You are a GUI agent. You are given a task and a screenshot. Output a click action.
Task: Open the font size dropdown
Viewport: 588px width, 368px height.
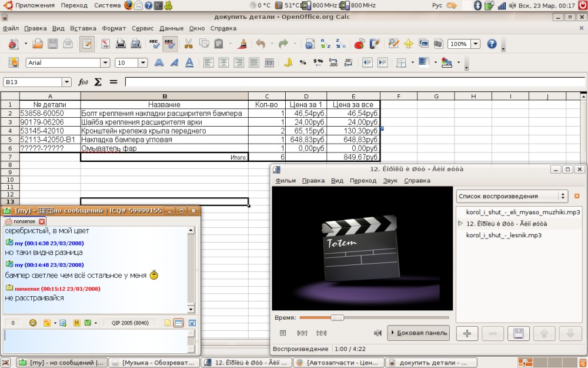coord(143,63)
